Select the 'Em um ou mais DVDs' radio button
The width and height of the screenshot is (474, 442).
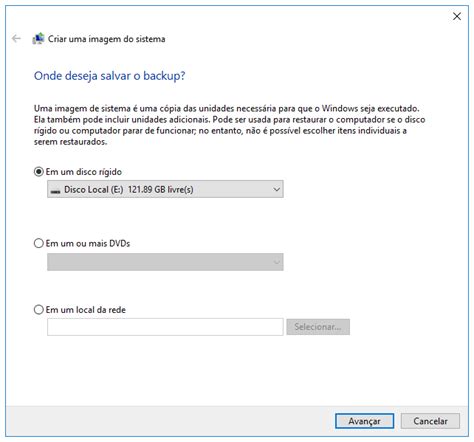pyautogui.click(x=39, y=243)
